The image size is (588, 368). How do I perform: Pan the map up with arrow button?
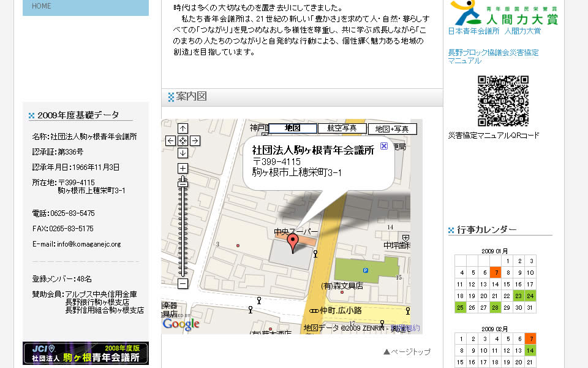[183, 129]
